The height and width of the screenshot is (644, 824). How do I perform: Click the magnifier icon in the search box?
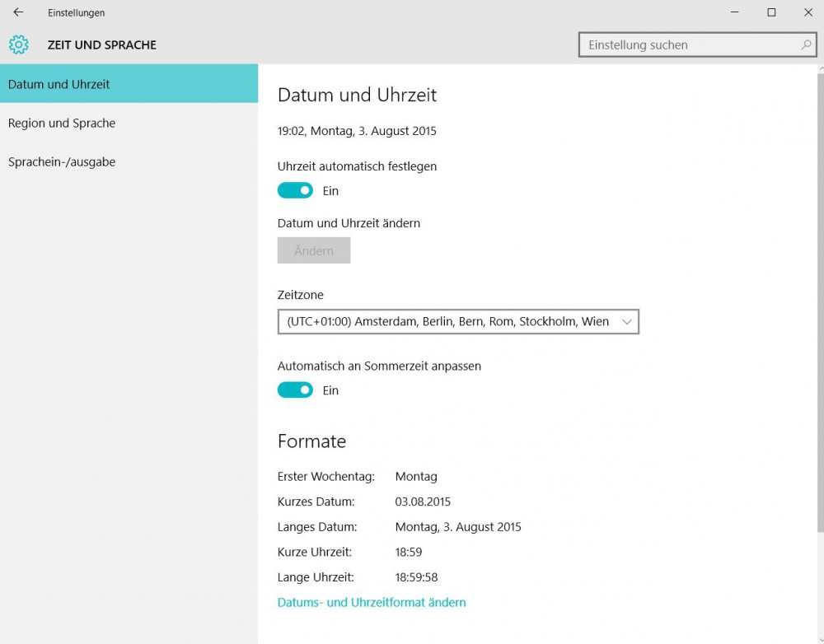click(x=806, y=44)
